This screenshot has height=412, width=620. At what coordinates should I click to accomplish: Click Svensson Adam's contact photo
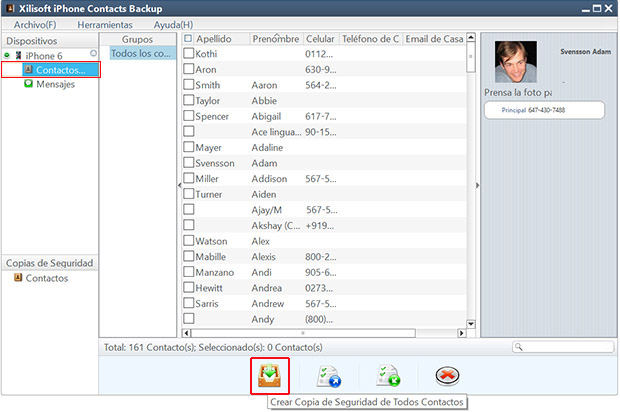[x=516, y=62]
